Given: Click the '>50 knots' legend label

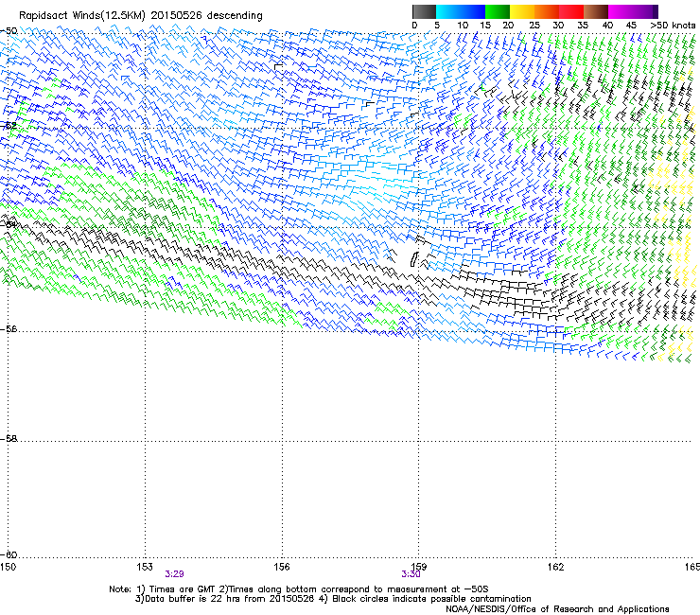Looking at the screenshot, I should [673, 25].
